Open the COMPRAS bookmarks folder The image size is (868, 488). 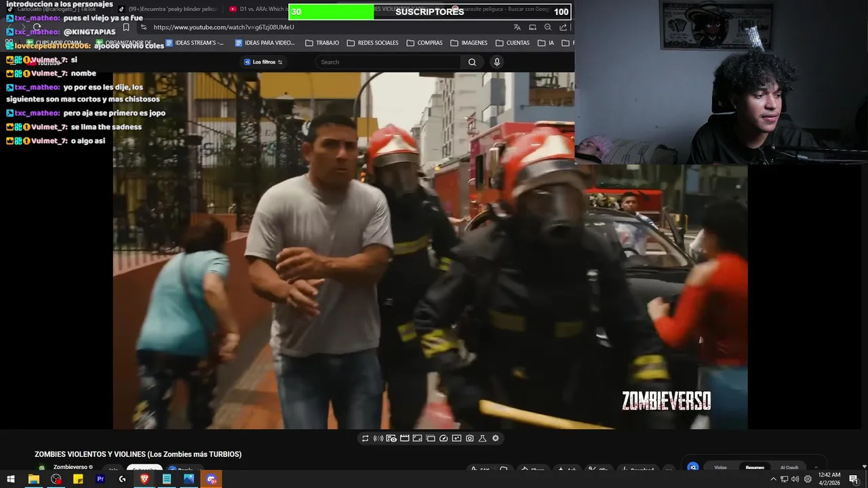pos(425,43)
